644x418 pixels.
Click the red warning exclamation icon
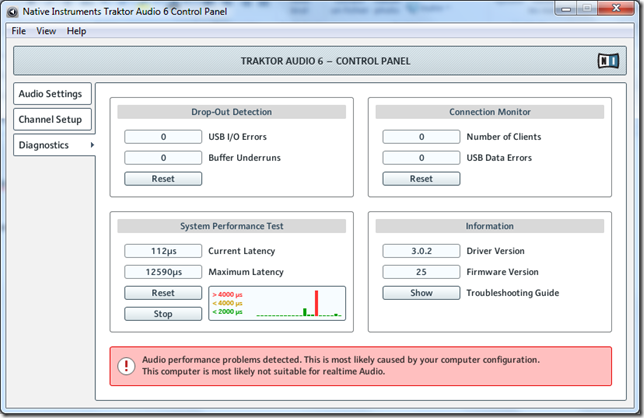click(x=127, y=365)
